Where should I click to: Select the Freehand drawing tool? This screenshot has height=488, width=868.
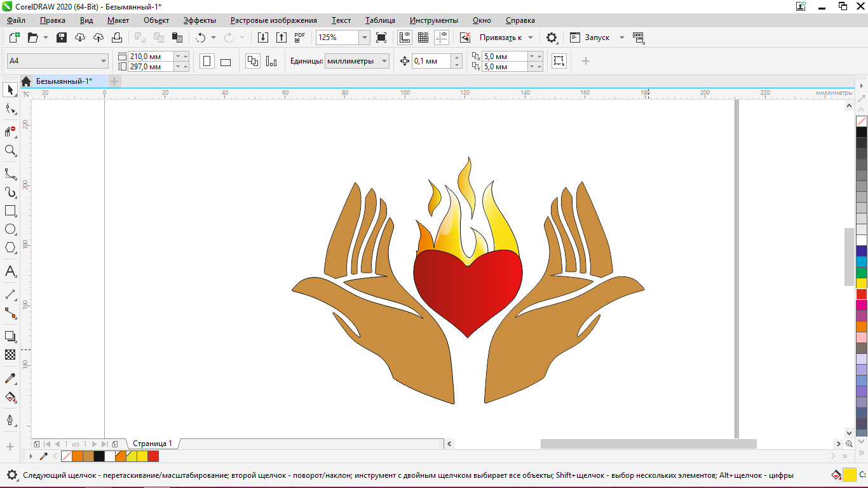click(x=10, y=173)
